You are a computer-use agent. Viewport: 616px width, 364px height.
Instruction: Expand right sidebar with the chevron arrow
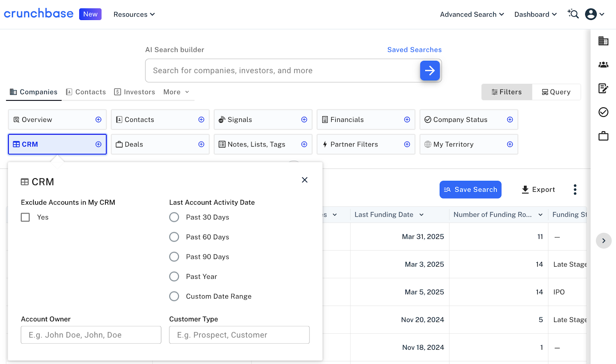(604, 240)
